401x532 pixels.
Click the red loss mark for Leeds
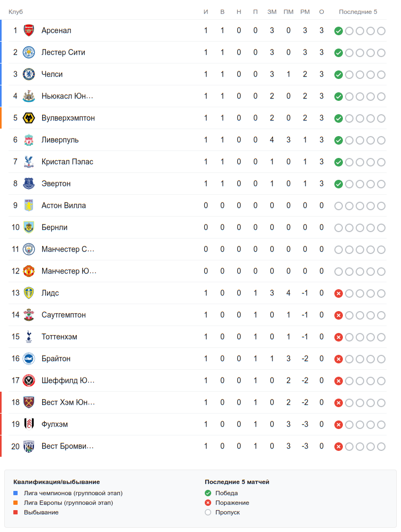(338, 293)
